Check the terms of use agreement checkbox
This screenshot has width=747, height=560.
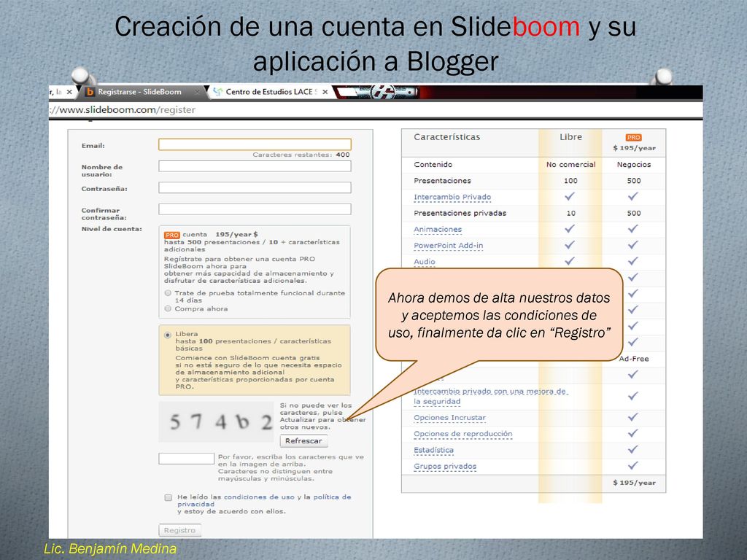pos(169,497)
